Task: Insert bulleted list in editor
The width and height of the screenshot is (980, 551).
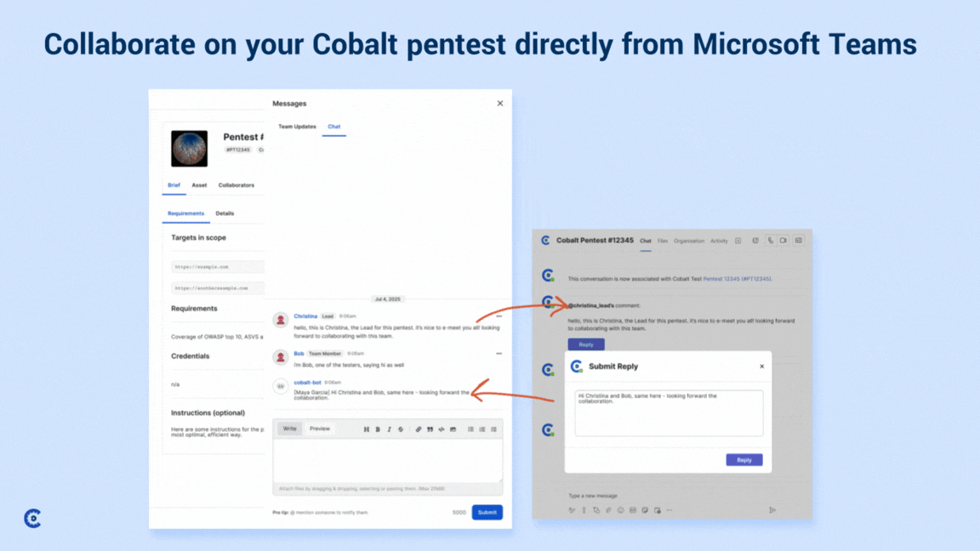Action: 470,429
